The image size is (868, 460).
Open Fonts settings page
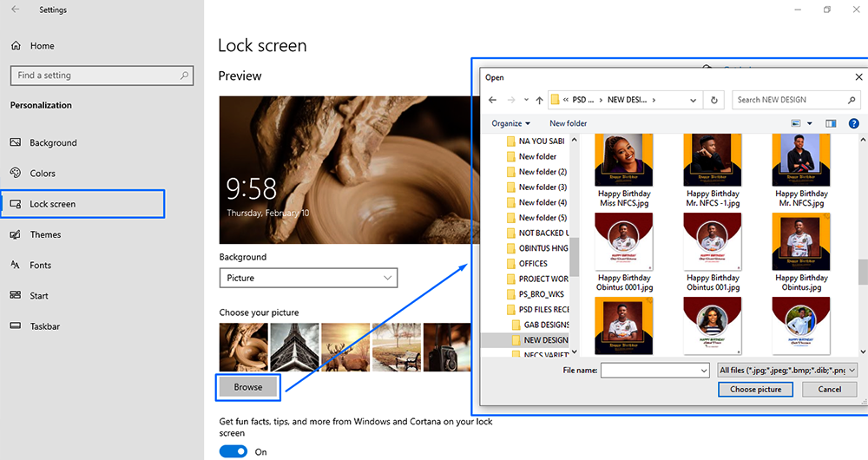coord(30,265)
